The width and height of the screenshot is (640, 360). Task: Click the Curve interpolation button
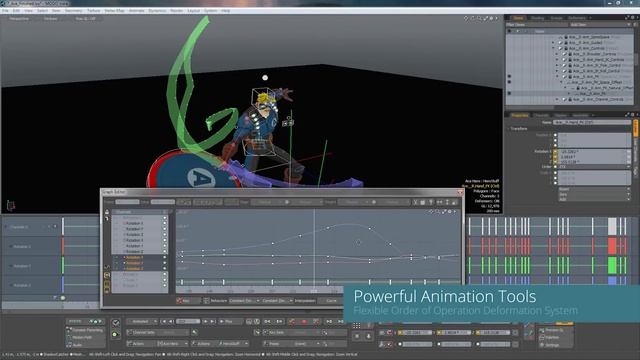[x=331, y=301]
